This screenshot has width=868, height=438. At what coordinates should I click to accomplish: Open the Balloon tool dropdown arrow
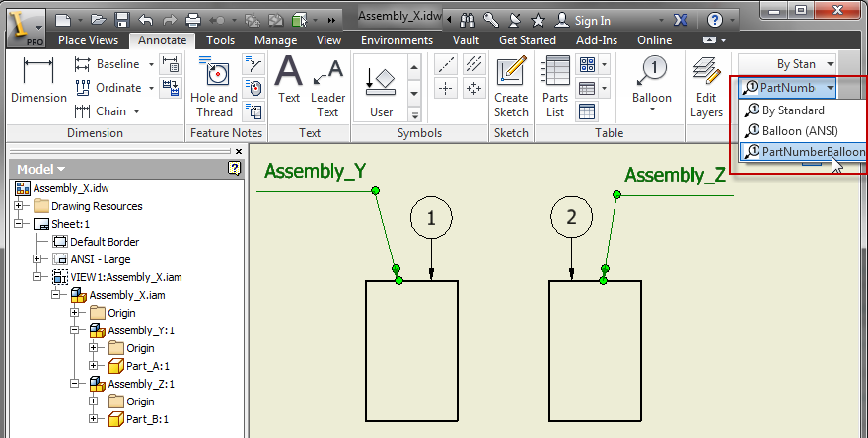pyautogui.click(x=652, y=109)
